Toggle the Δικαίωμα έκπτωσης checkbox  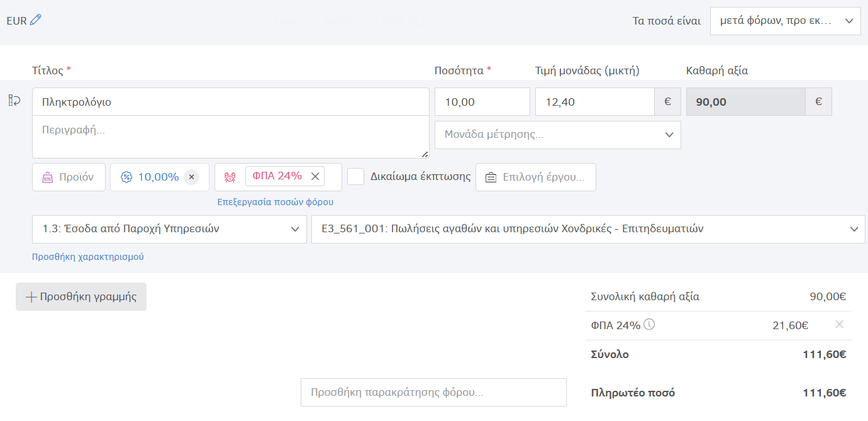(x=356, y=177)
